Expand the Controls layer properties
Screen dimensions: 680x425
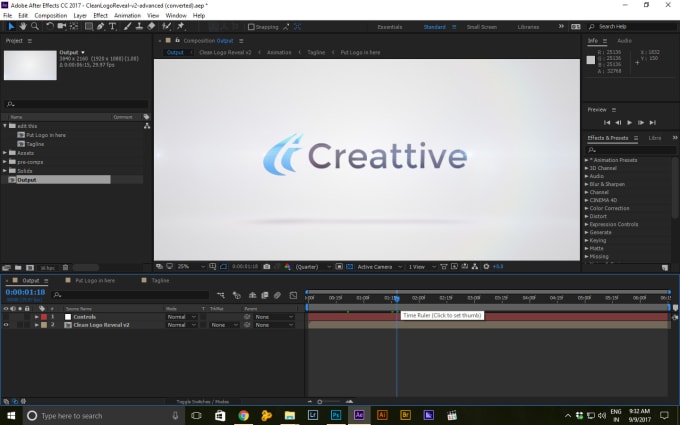37,317
